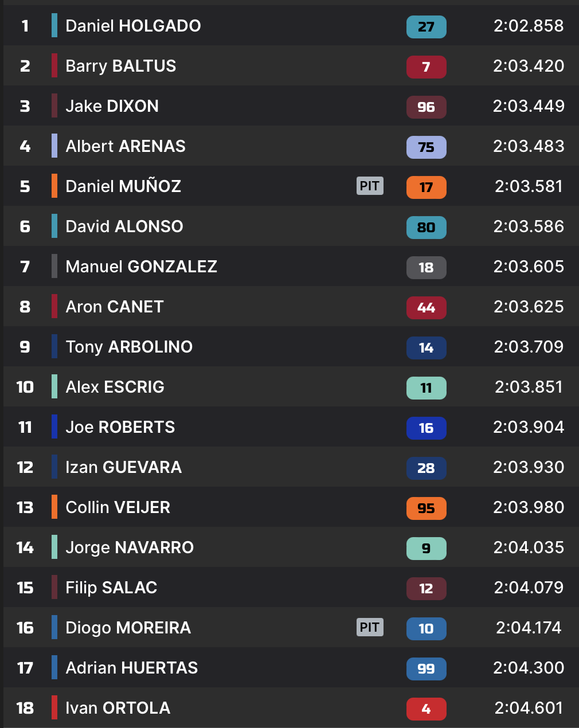Click the blue number 16 badge
Viewport: 579px width, 728px height.
[x=426, y=428]
